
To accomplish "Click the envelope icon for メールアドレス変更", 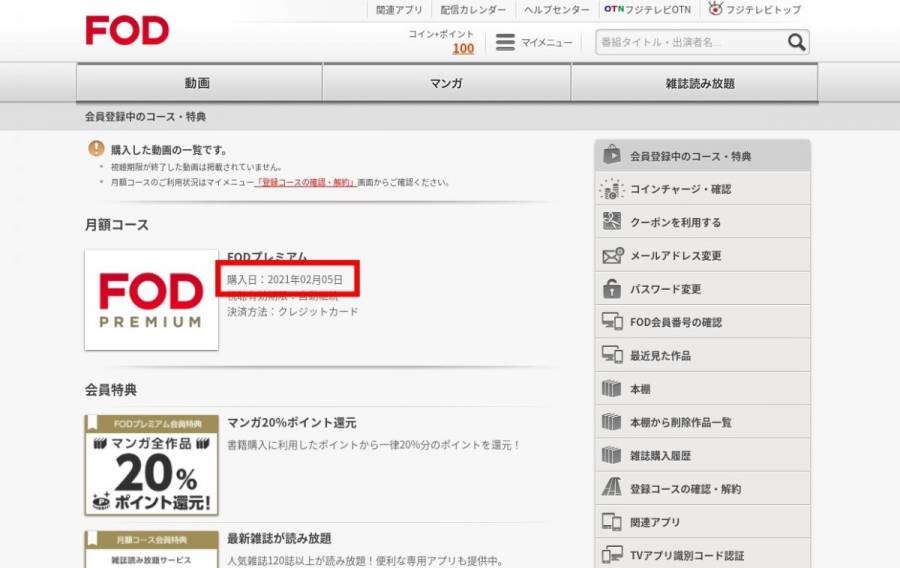I will 612,255.
